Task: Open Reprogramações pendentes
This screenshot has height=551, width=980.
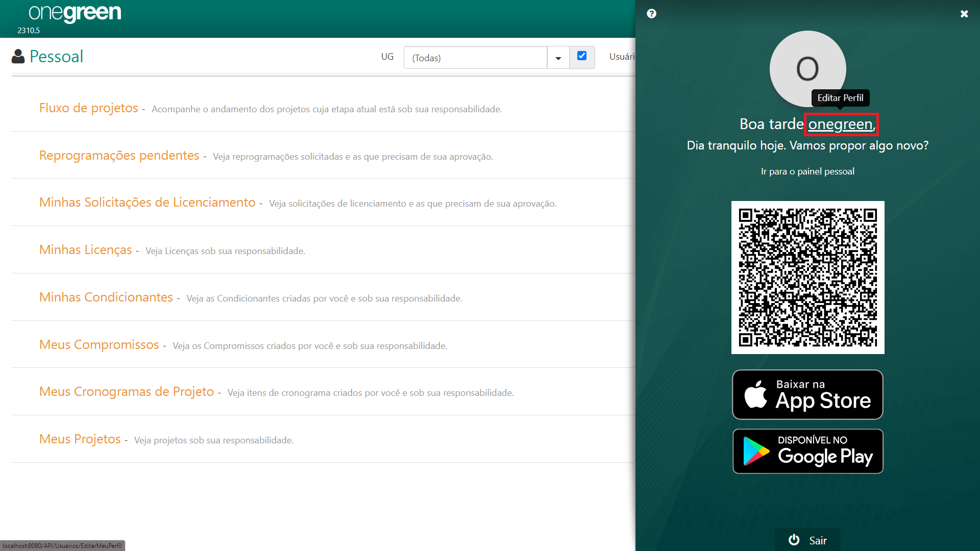Action: (x=119, y=155)
